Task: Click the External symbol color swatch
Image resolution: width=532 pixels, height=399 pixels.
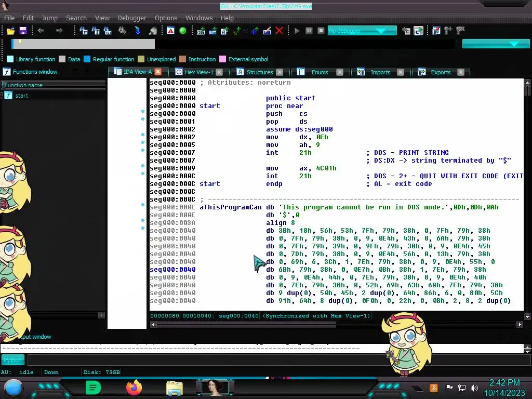Action: click(x=222, y=59)
